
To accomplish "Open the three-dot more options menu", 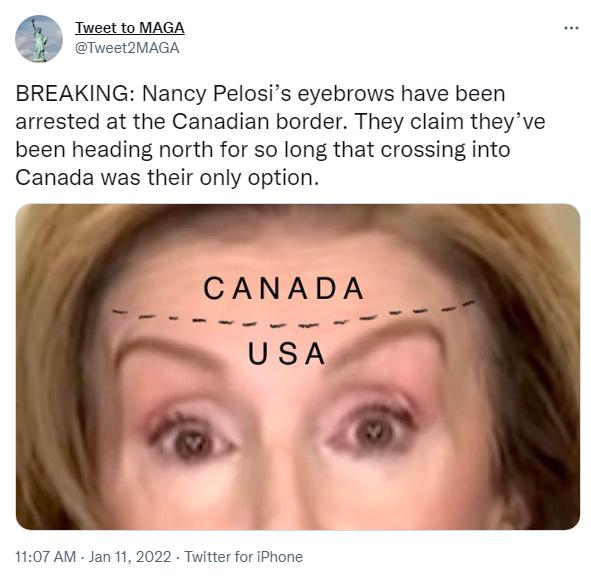I will (571, 28).
